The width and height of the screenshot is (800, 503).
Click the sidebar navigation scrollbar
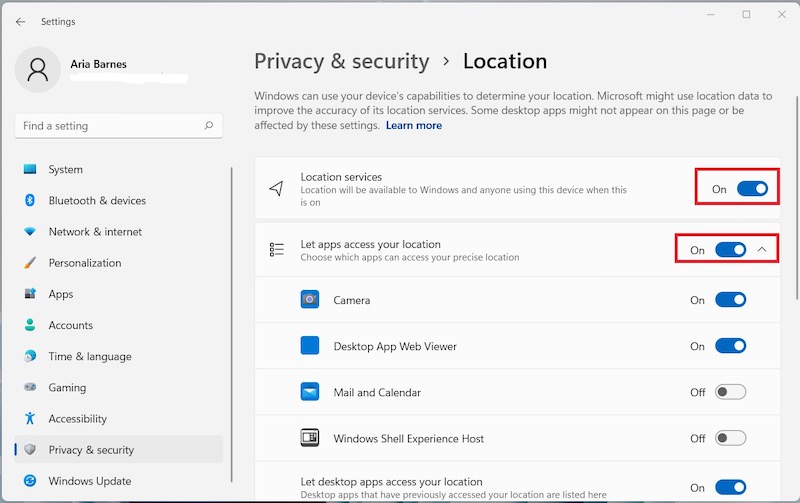pyautogui.click(x=232, y=324)
